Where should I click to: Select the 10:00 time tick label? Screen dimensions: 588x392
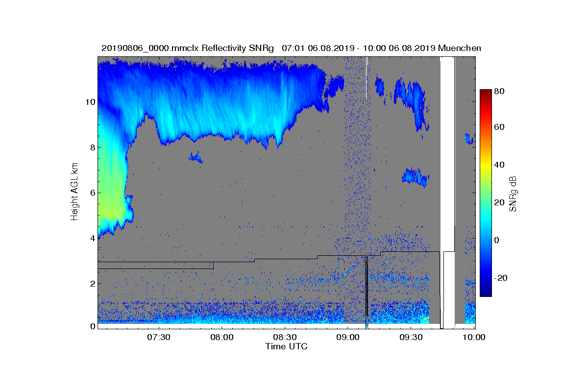474,337
